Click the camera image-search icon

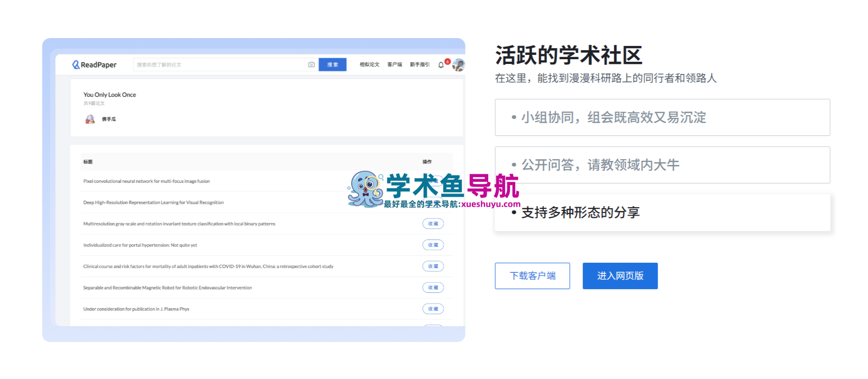pyautogui.click(x=312, y=64)
